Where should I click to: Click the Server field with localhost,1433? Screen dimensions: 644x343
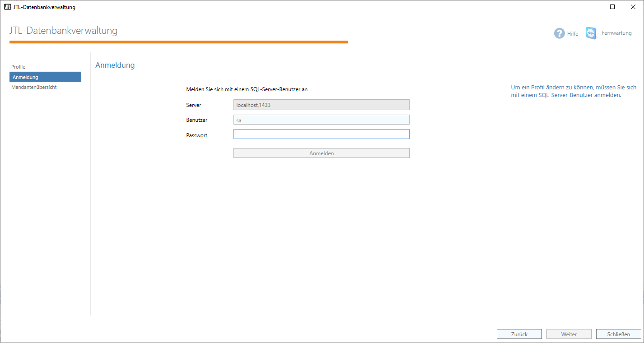point(322,105)
